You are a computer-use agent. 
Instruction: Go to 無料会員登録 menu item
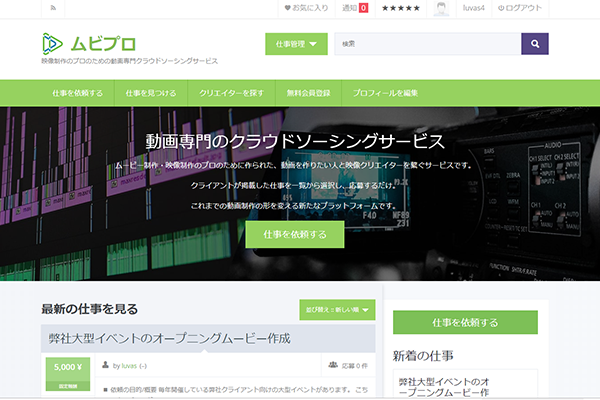(308, 93)
